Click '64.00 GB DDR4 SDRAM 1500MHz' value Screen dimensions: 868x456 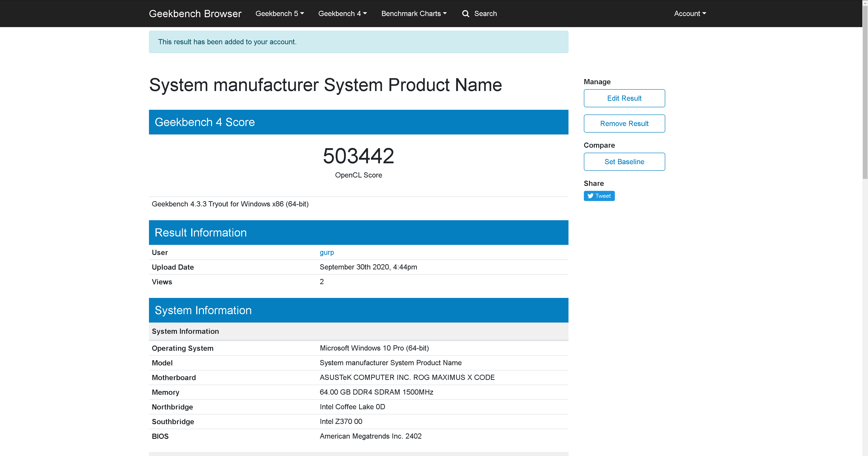(x=376, y=392)
